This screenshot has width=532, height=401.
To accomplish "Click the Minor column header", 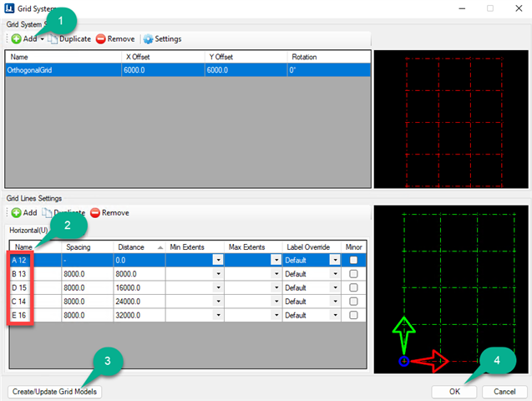I will coord(353,247).
